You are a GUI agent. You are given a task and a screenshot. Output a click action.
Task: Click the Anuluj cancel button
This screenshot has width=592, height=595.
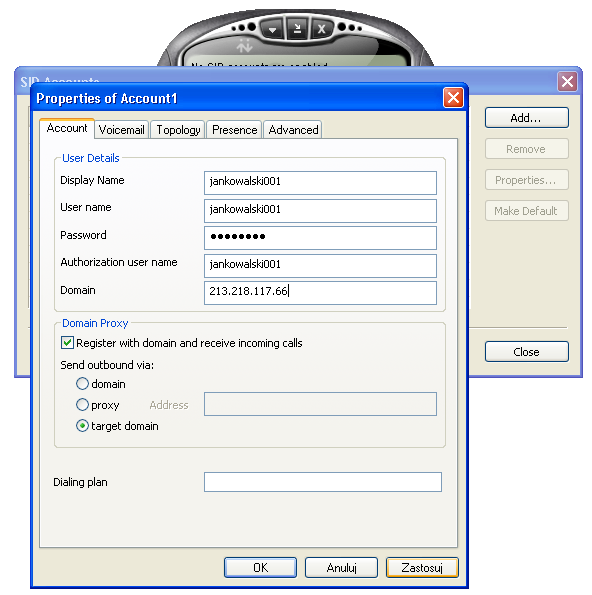pyautogui.click(x=341, y=567)
